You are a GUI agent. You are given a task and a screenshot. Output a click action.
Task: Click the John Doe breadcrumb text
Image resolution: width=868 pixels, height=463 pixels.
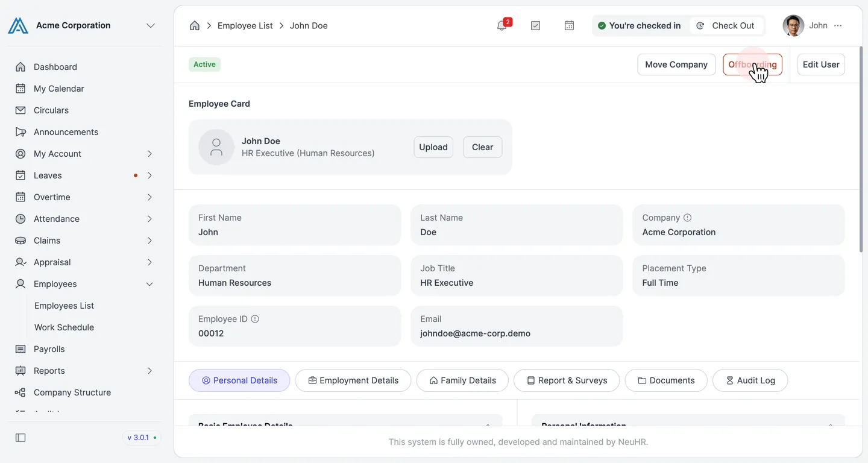[309, 25]
